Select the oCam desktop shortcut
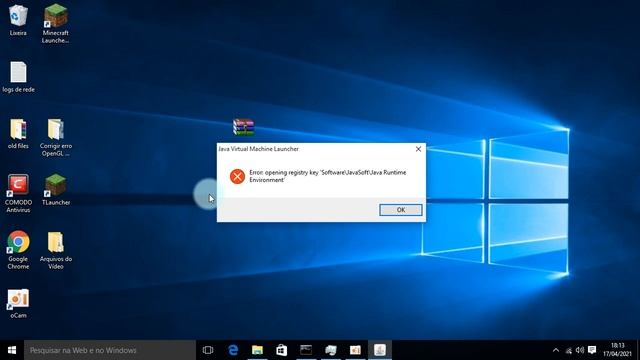 tap(18, 304)
